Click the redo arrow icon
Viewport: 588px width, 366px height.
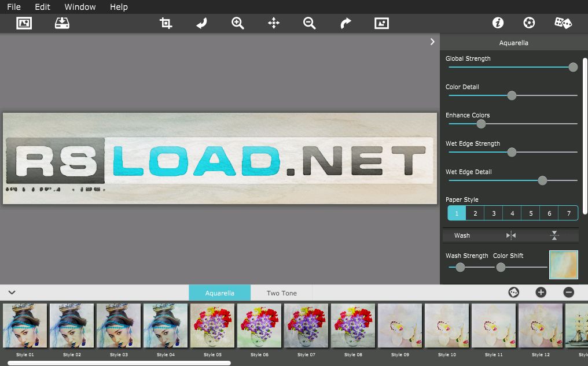click(346, 23)
